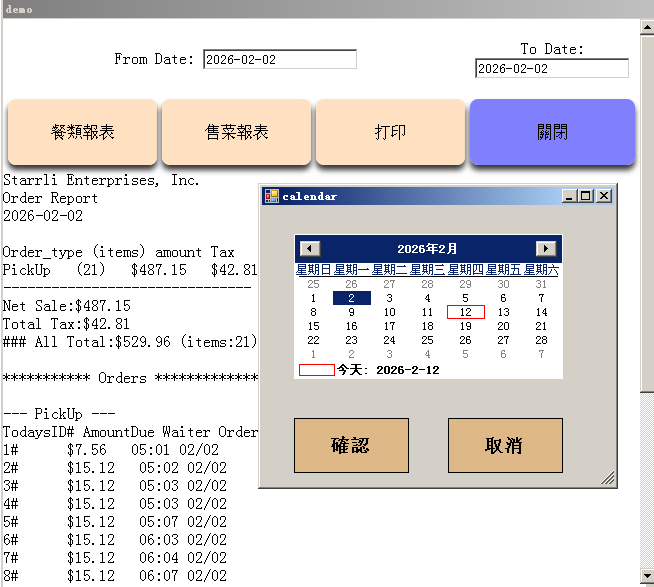Screen dimensions: 654x587
Task: Click the scrollbar up arrow
Action: click(647, 28)
